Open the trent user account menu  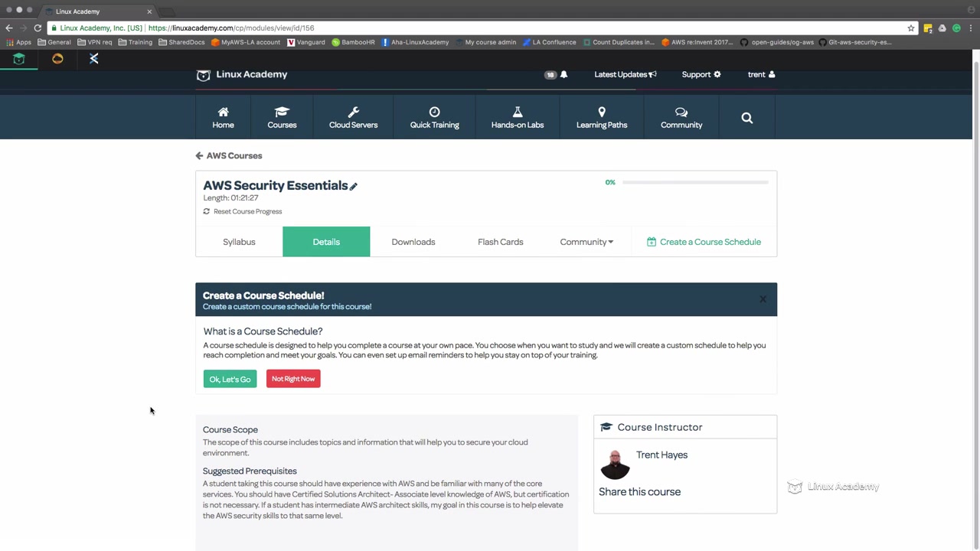coord(762,74)
